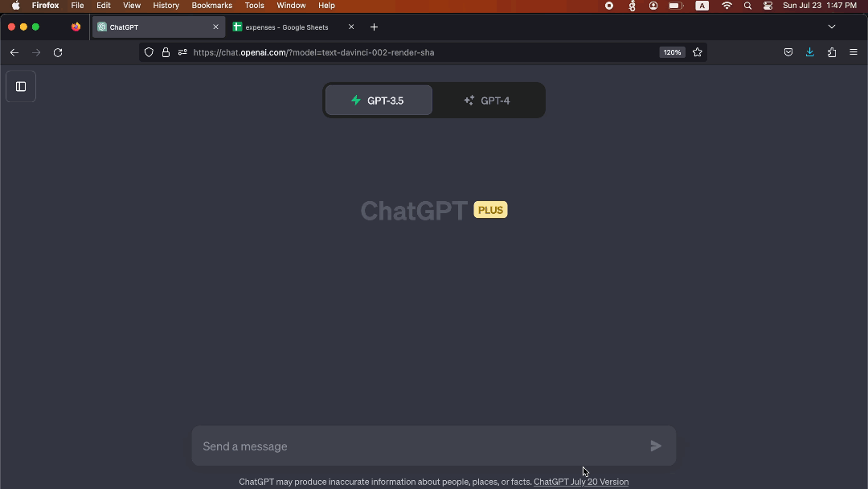Viewport: 868px width, 489px height.
Task: Open the site permissions icon in the address bar
Action: click(x=182, y=52)
